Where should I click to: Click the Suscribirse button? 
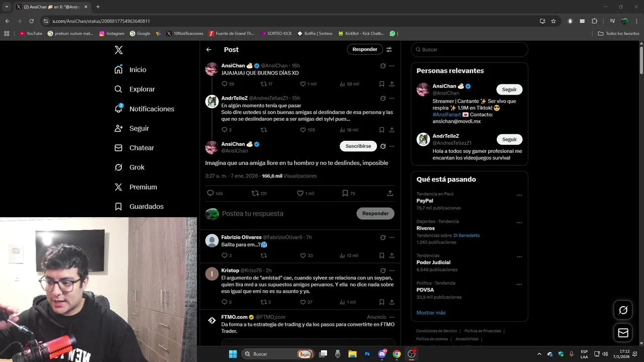click(x=358, y=146)
